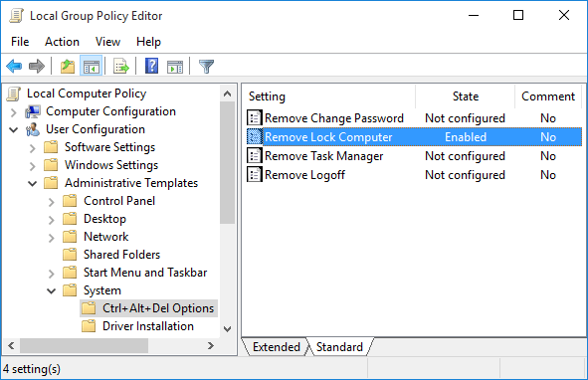Select the Remove Change Password setting
Image resolution: width=588 pixels, height=380 pixels.
tap(334, 118)
